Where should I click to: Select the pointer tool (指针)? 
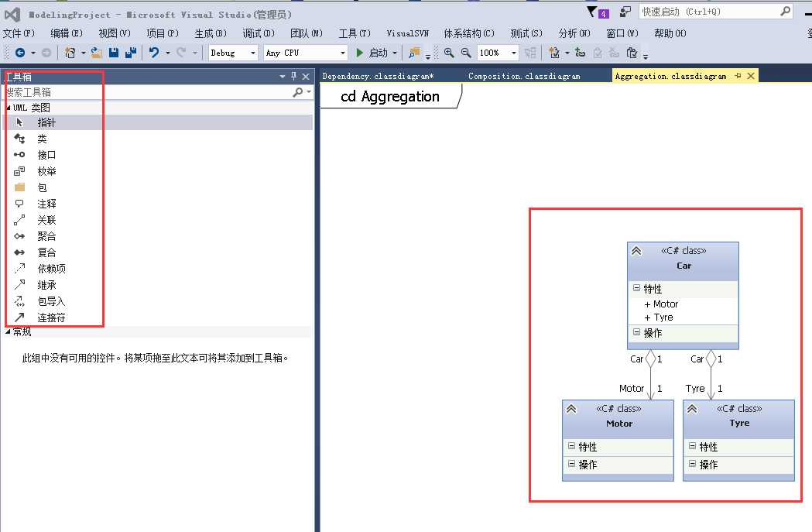click(157, 123)
